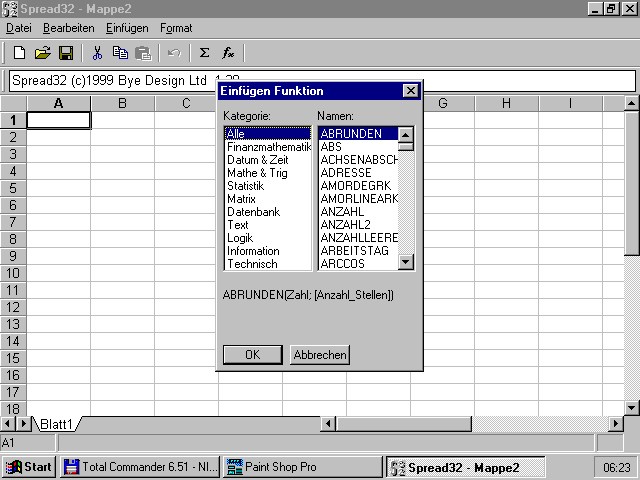Open the Bearbeiten menu
The width and height of the screenshot is (640, 480).
tap(69, 28)
